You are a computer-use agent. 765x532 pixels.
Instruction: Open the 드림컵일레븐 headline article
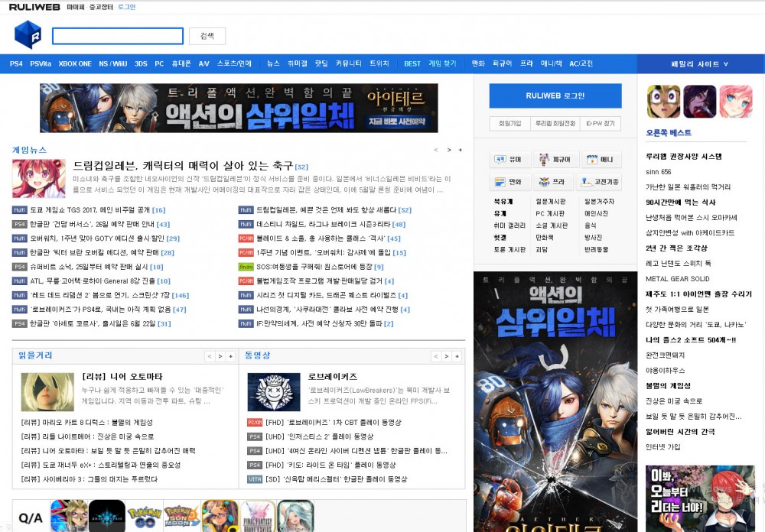pos(184,166)
